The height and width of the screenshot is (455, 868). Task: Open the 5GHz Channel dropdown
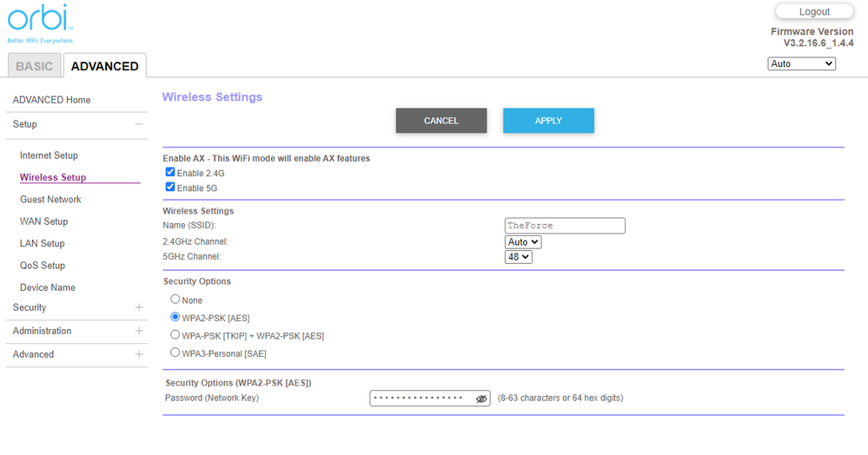coord(518,257)
